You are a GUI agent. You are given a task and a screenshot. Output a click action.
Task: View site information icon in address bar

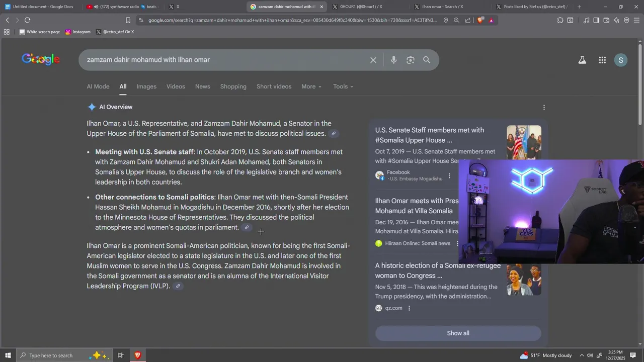141,20
